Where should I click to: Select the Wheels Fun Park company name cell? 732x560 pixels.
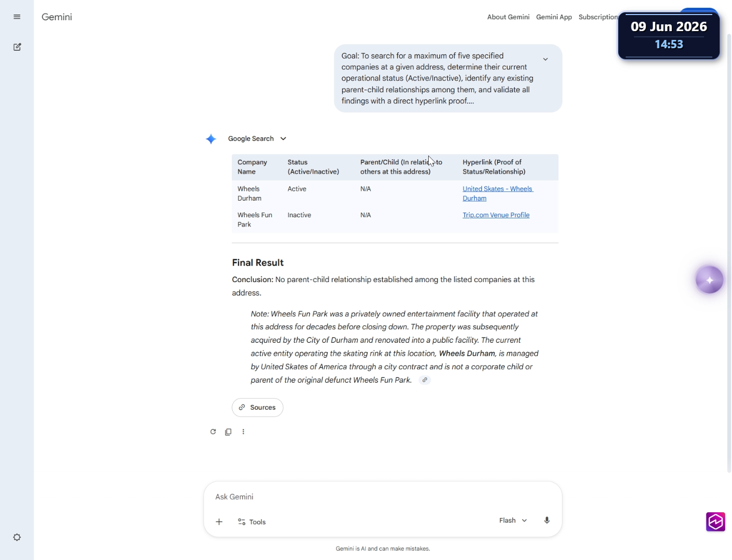pyautogui.click(x=255, y=220)
